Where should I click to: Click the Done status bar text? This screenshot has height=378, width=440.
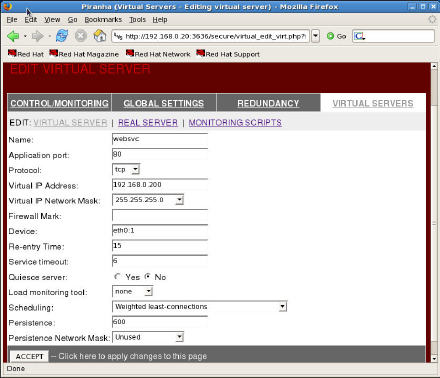(x=16, y=369)
